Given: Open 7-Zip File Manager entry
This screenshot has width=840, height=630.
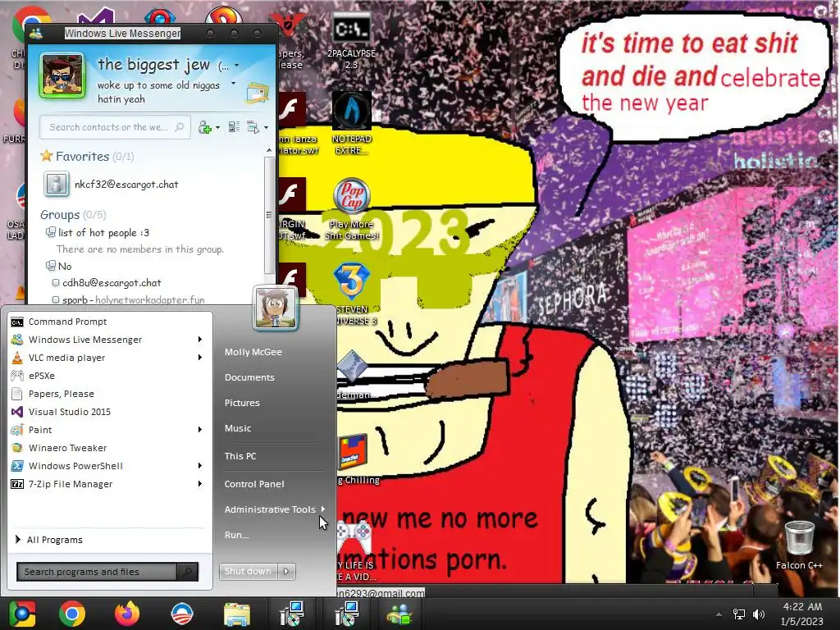Looking at the screenshot, I should point(110,484).
